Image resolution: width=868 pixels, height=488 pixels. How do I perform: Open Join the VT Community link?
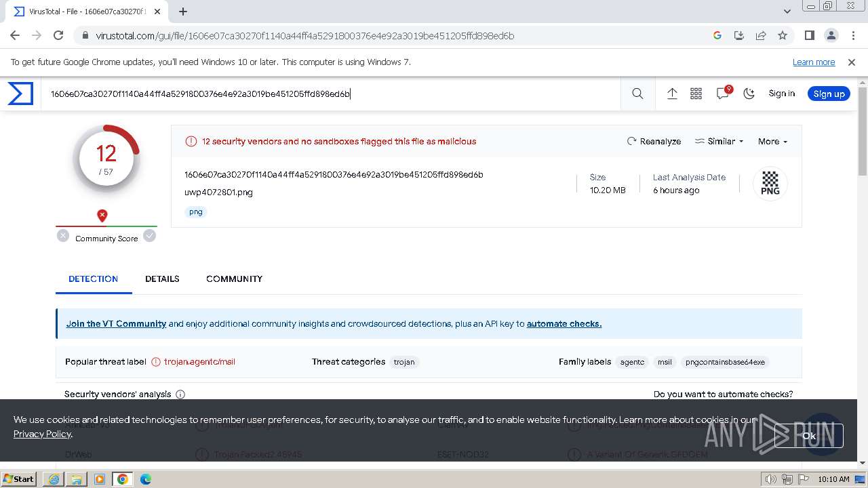pos(116,324)
